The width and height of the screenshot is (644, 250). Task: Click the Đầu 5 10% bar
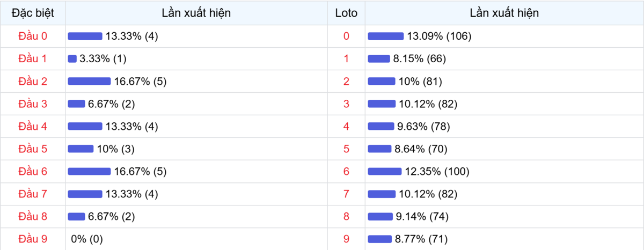[80, 149]
